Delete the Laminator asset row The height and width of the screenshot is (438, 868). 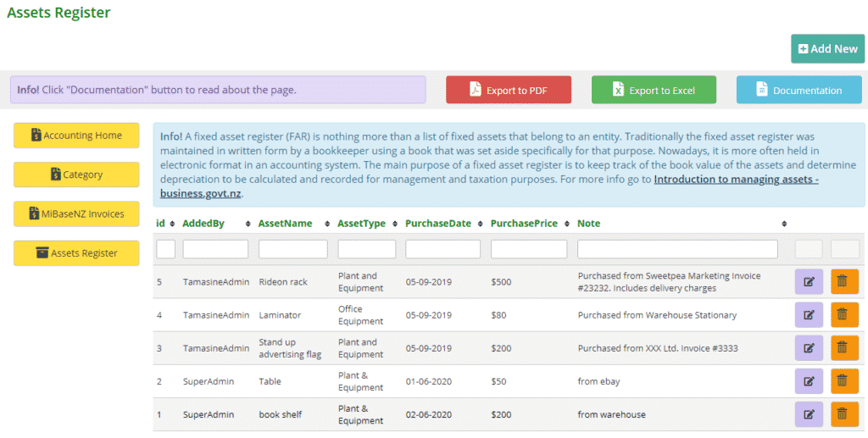(x=844, y=315)
